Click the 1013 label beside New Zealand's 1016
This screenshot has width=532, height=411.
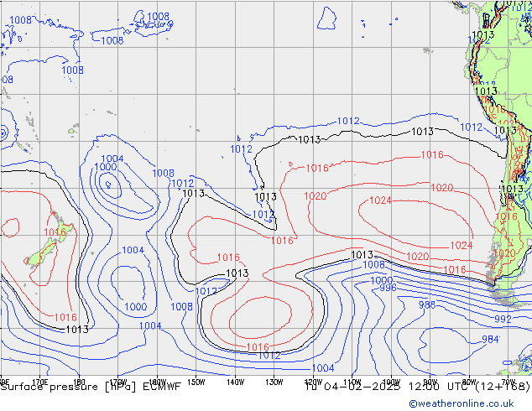[77, 330]
